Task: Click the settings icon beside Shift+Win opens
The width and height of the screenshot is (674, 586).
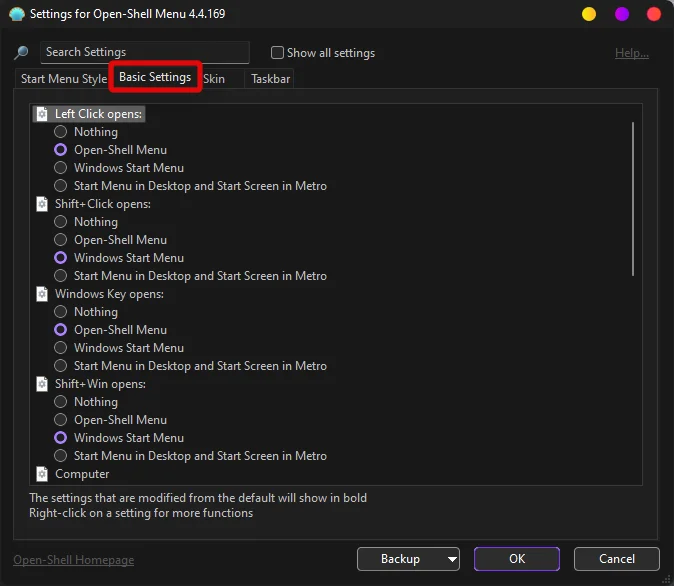Action: point(42,384)
